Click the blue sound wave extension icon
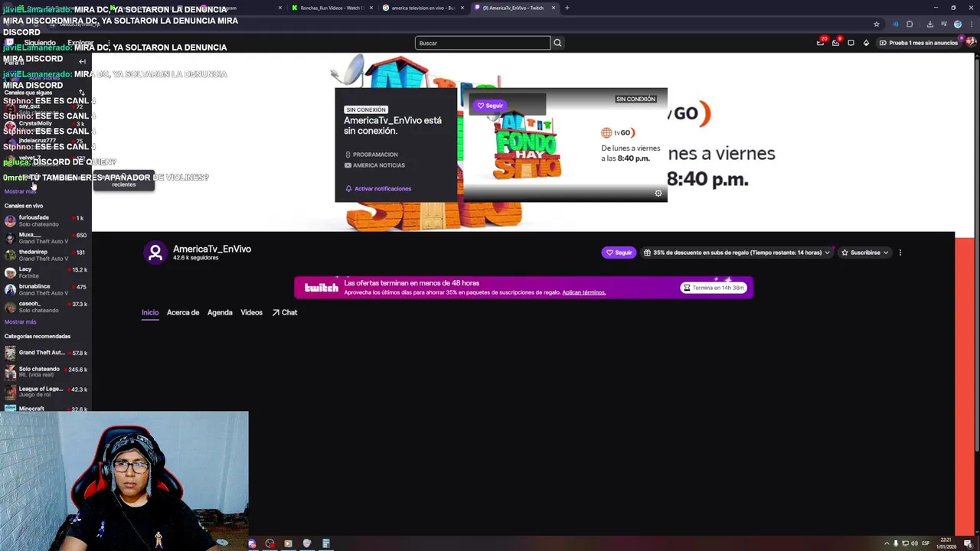This screenshot has height=551, width=980. click(x=895, y=24)
